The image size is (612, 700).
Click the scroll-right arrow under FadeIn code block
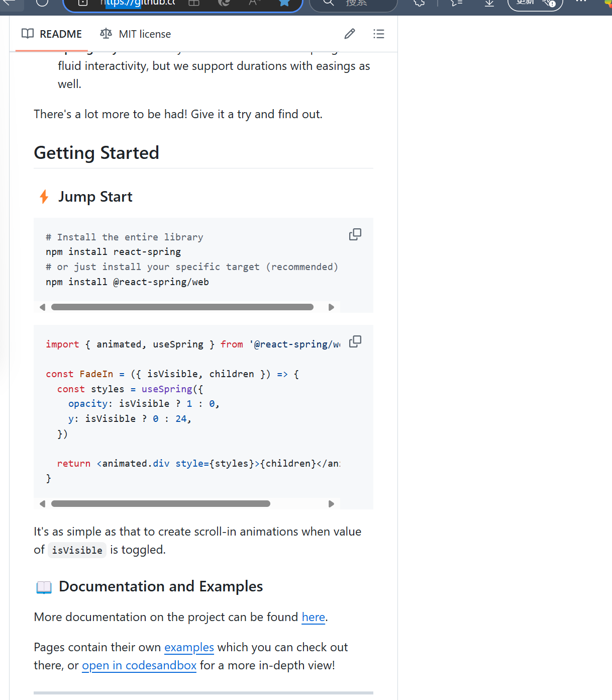pyautogui.click(x=331, y=504)
